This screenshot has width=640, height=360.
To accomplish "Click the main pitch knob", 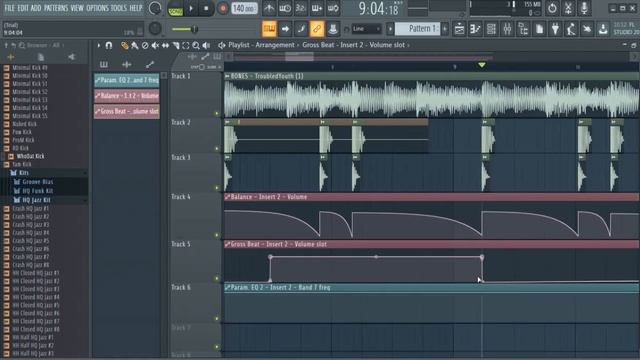I will (x=155, y=29).
